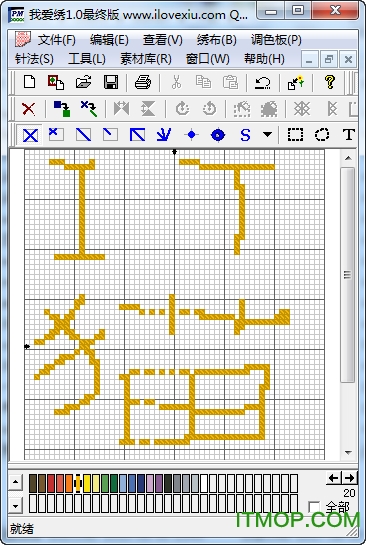Select the French knot dot tool

tap(191, 135)
